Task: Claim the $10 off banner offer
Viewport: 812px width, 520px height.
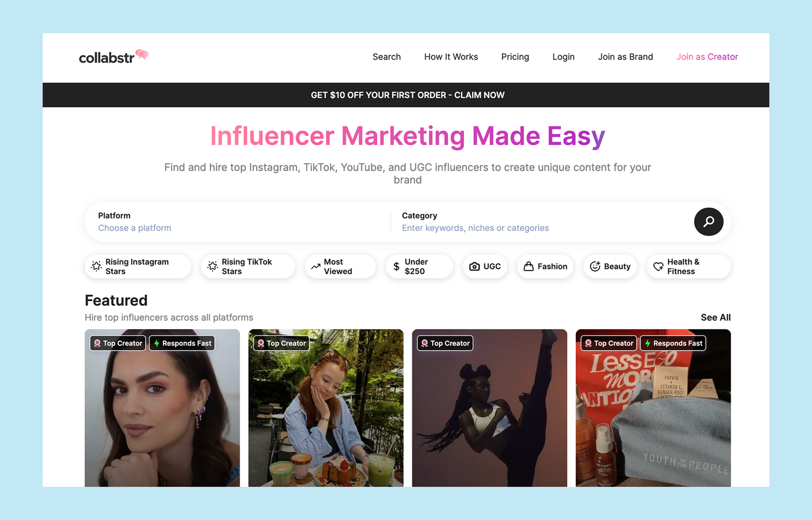Action: point(408,95)
